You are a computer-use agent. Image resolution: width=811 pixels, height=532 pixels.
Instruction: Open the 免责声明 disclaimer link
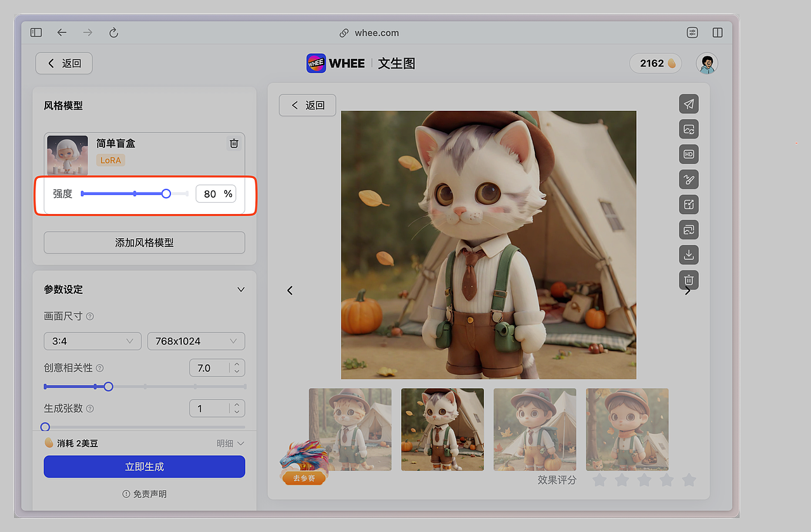(144, 494)
